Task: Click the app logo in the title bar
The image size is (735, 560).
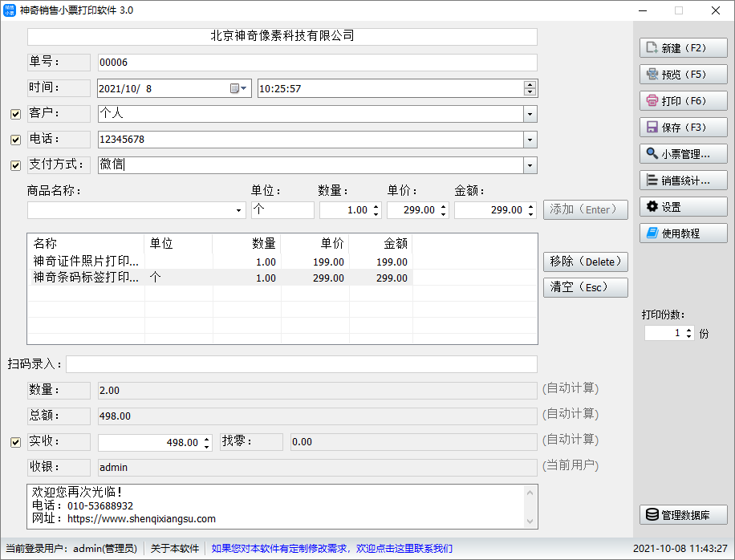Action: pyautogui.click(x=10, y=10)
